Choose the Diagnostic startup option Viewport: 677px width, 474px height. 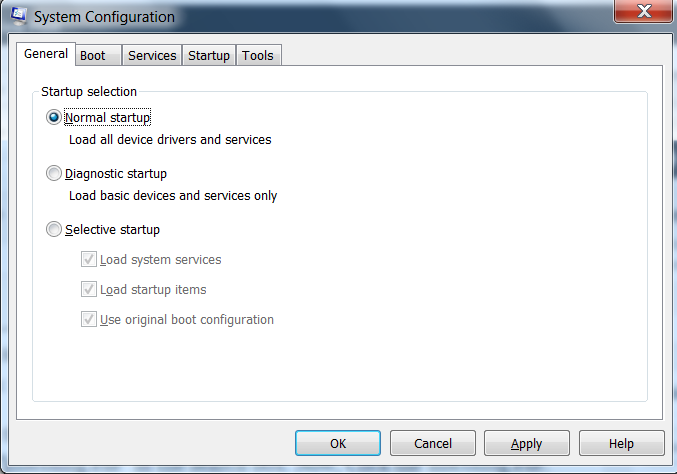(54, 174)
